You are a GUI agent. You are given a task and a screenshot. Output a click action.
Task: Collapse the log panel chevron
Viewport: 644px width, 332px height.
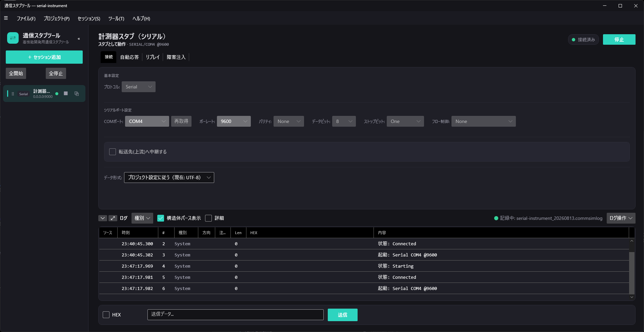pyautogui.click(x=103, y=218)
